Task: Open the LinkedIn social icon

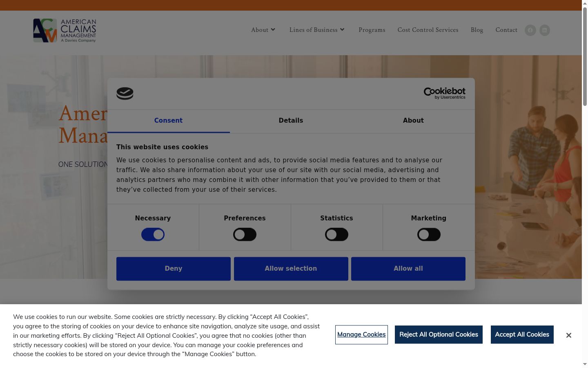Action: pos(545,30)
